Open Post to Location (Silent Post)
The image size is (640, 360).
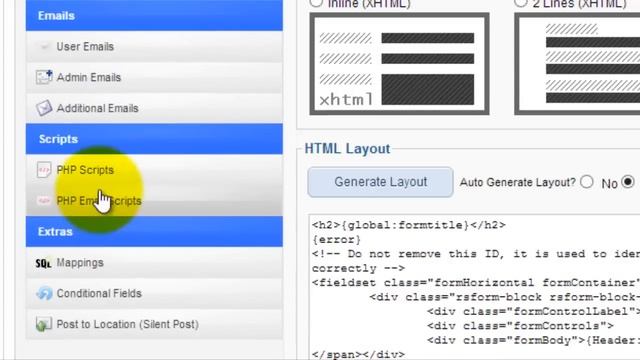click(154, 324)
